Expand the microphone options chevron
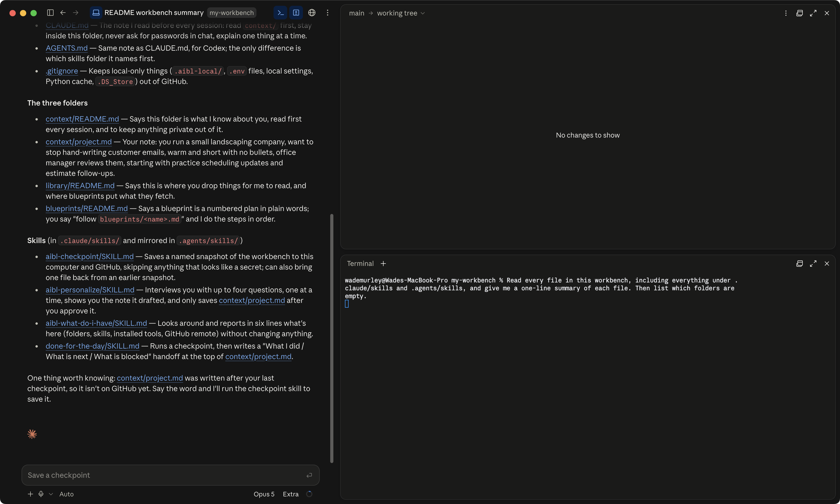Viewport: 840px width, 504px height. (51, 494)
